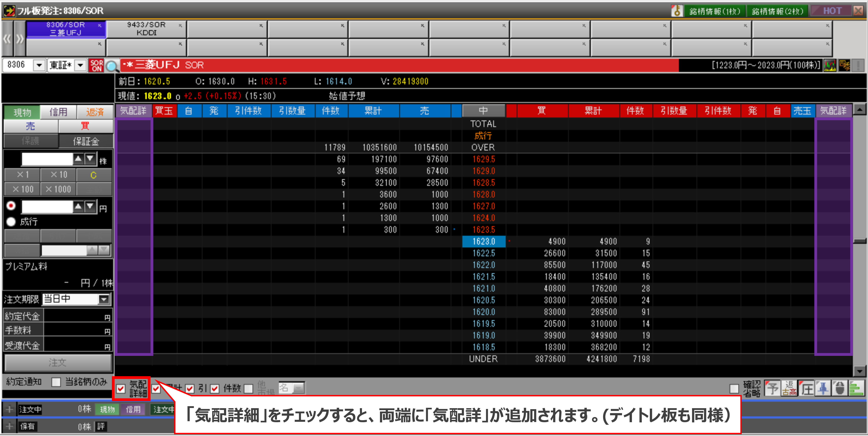This screenshot has height=436, width=868.
Task: Click the ×1000 quantity multiplier button
Action: [x=58, y=189]
